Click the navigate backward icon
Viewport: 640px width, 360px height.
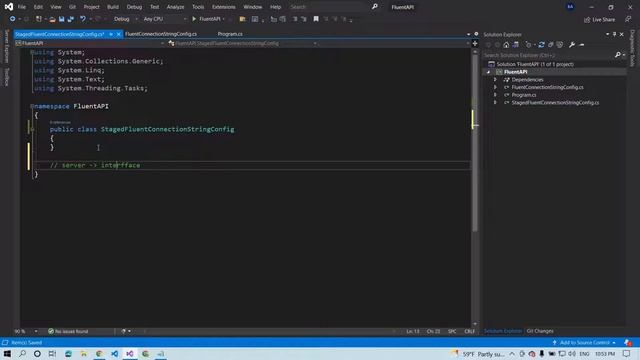[x=12, y=19]
